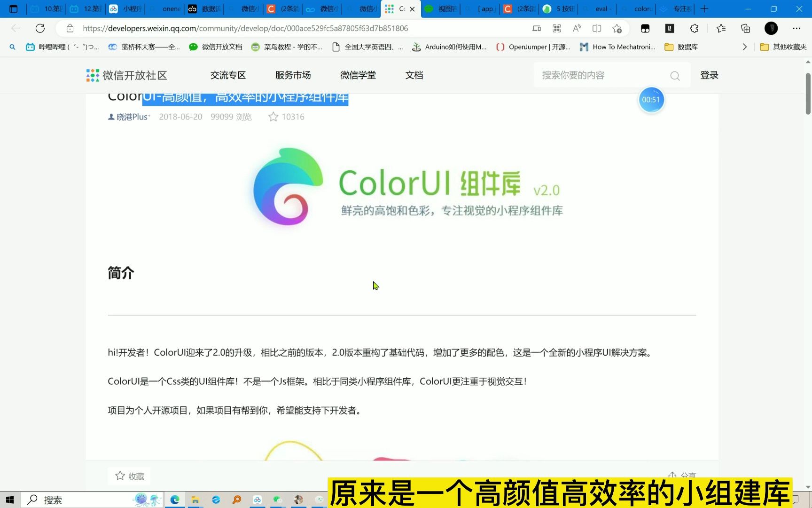Image resolution: width=812 pixels, height=508 pixels.
Task: Click the Windows taskbar search box
Action: click(92, 500)
